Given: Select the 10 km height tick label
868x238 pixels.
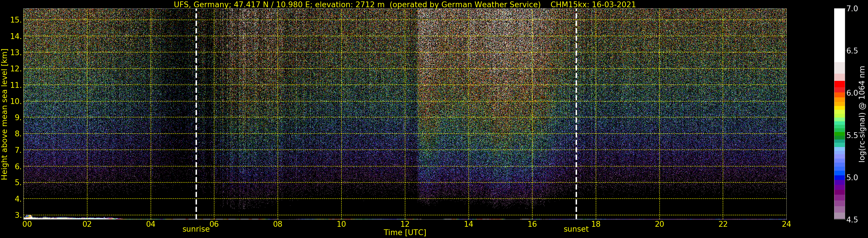Looking at the screenshot, I should [x=16, y=101].
